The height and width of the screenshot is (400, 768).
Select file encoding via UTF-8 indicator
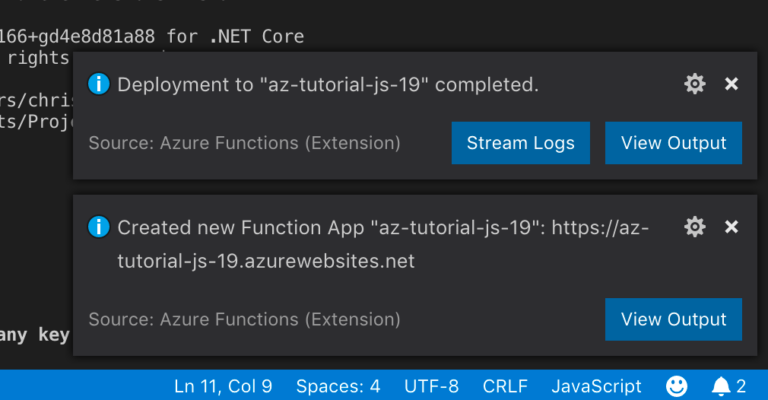pyautogui.click(x=431, y=386)
